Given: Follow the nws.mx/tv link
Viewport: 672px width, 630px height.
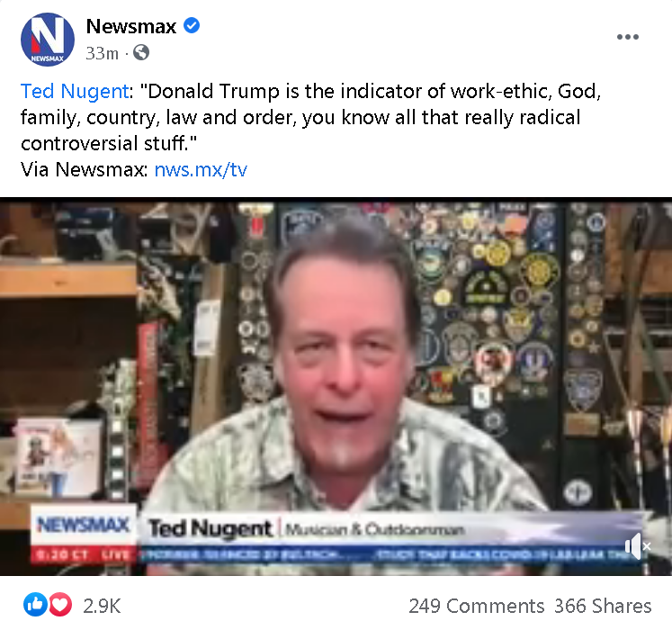Looking at the screenshot, I should pyautogui.click(x=201, y=170).
